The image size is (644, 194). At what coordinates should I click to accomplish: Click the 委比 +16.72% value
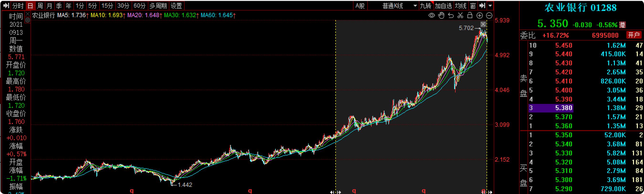[556, 36]
